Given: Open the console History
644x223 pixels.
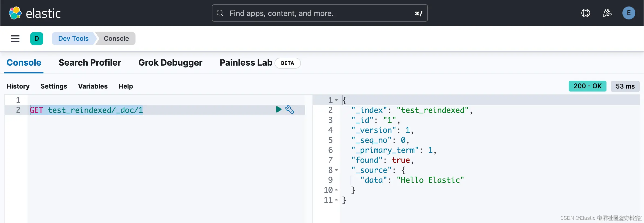Looking at the screenshot, I should [x=18, y=86].
